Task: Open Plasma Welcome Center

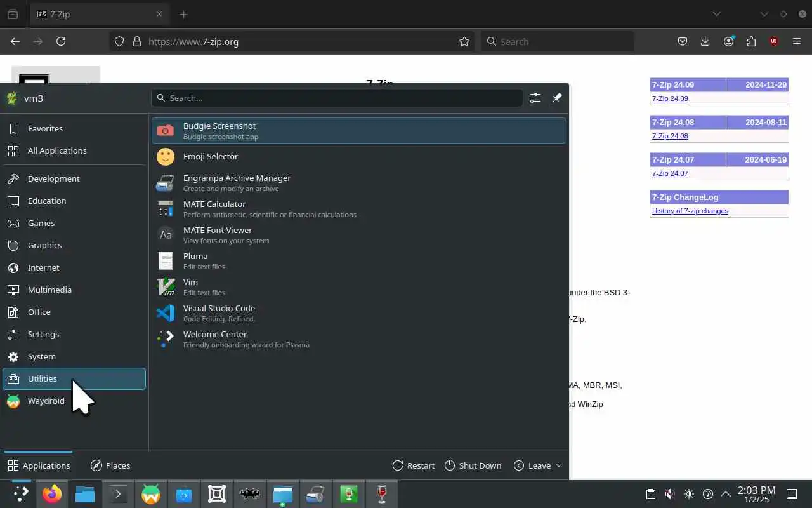Action: point(358,338)
